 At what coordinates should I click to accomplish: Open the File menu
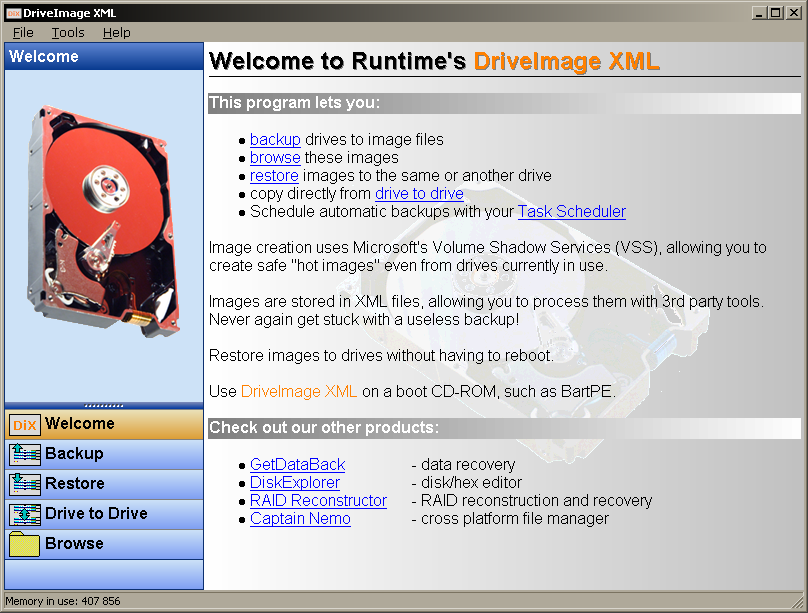pyautogui.click(x=23, y=32)
